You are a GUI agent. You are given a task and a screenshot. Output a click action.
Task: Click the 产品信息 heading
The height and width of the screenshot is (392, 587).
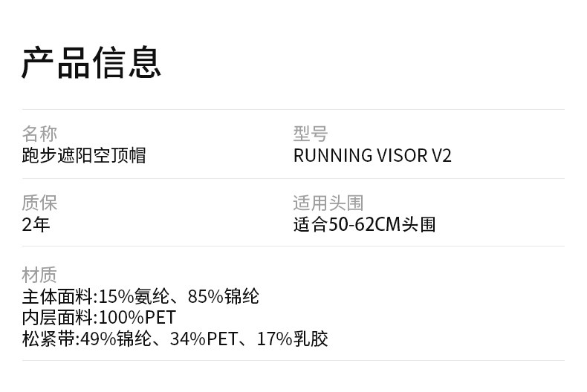tap(91, 62)
